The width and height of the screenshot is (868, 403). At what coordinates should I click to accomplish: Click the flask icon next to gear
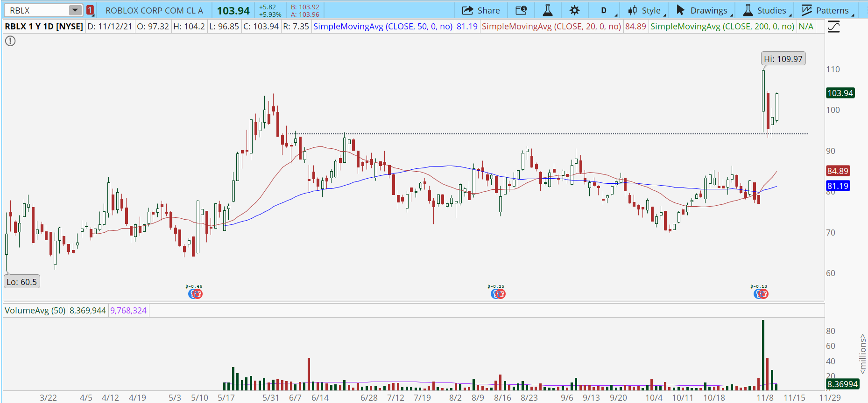pyautogui.click(x=548, y=10)
